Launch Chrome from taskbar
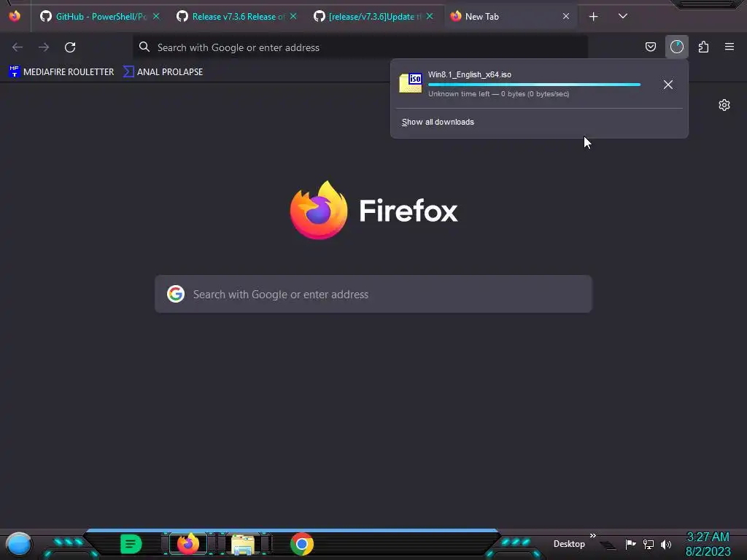 pyautogui.click(x=302, y=544)
